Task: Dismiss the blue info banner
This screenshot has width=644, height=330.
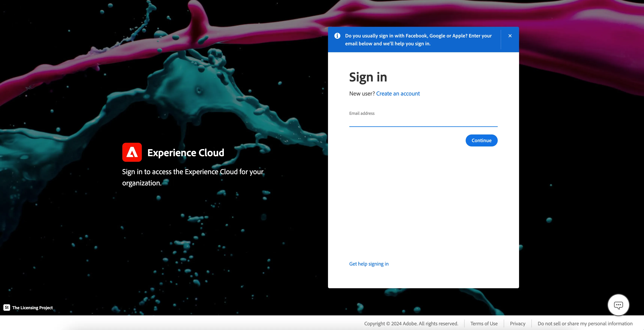Action: (510, 36)
